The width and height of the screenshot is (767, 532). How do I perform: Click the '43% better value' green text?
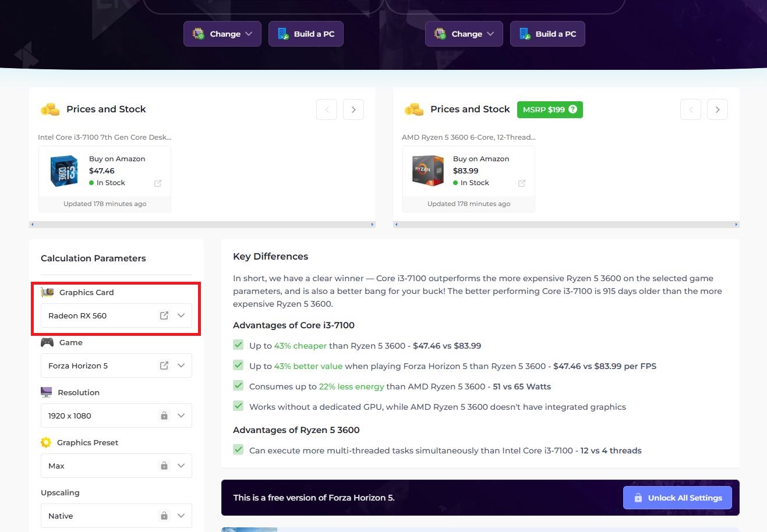click(x=309, y=366)
